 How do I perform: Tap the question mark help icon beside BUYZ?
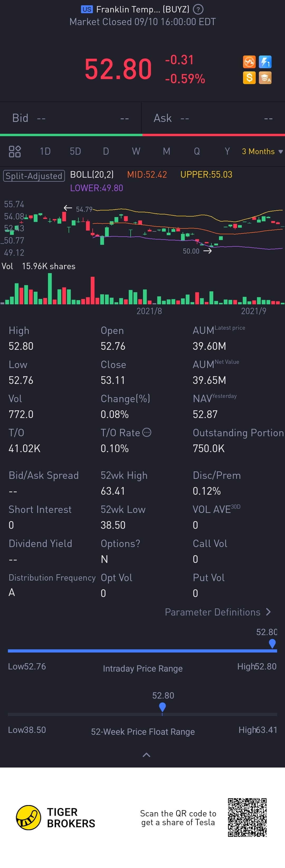click(198, 10)
